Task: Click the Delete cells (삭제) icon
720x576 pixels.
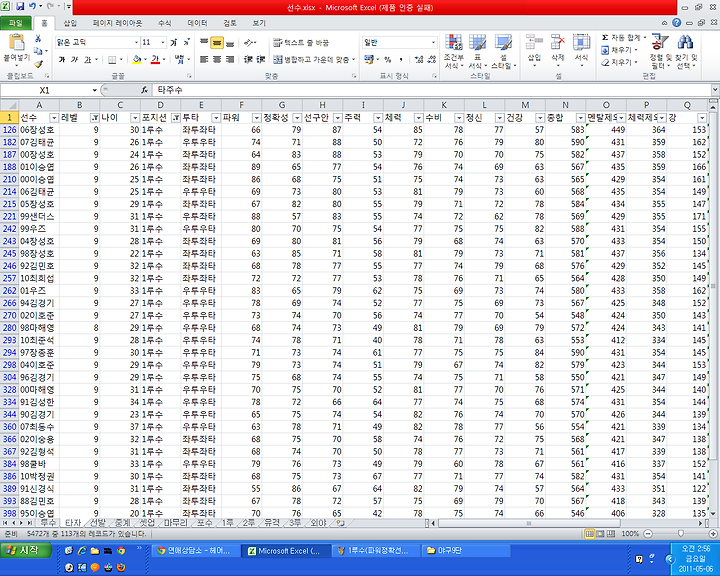Action: point(557,43)
